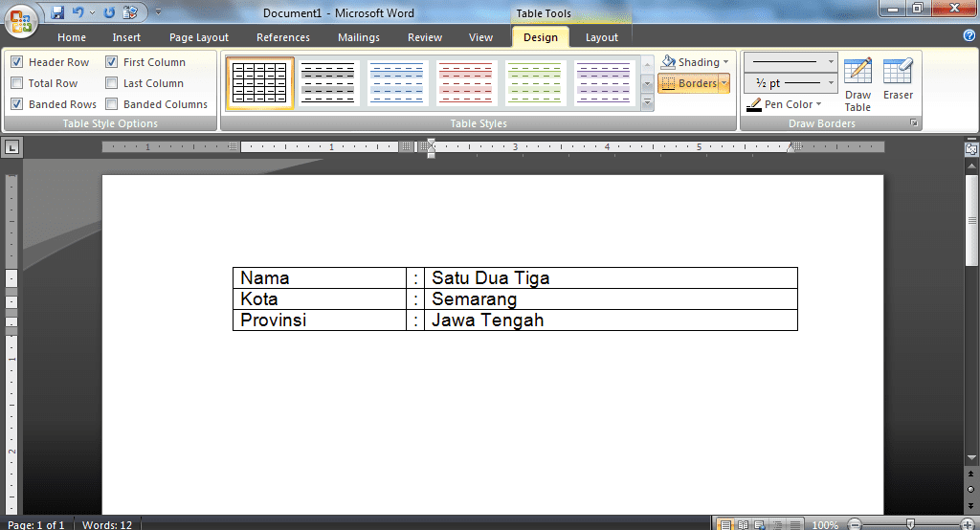
Task: Expand the full Table Styles gallery
Action: (x=648, y=101)
